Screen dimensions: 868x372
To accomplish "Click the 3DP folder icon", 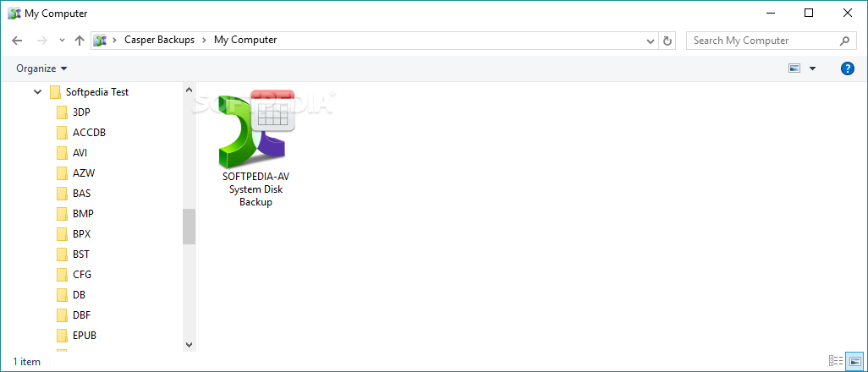I will click(62, 112).
